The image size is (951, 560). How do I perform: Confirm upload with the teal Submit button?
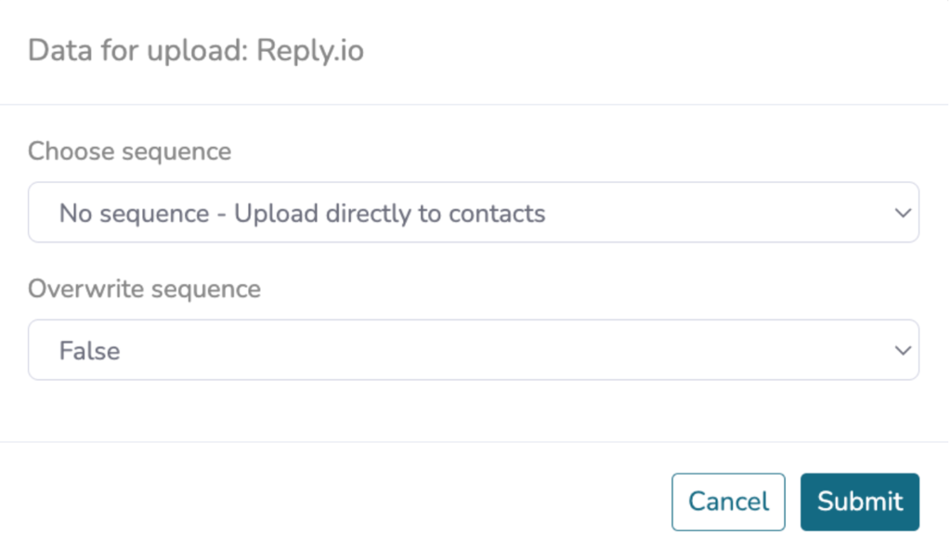859,501
